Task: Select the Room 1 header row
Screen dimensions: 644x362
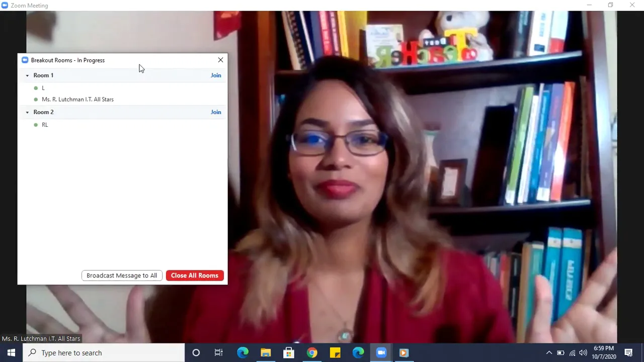Action: (x=123, y=75)
